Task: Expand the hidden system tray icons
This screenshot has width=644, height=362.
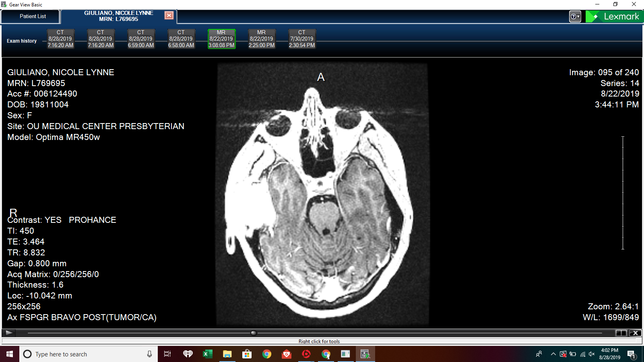Action: point(553,354)
